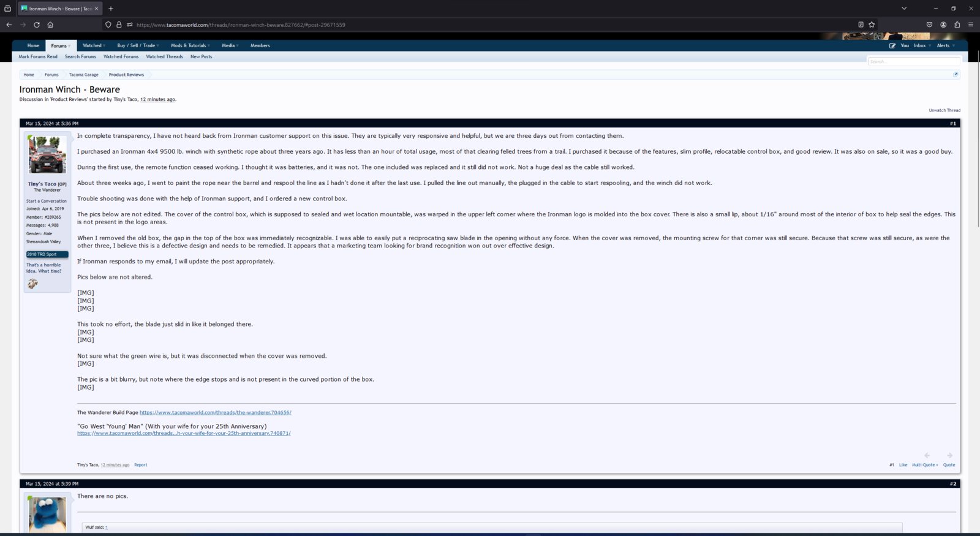Toggle reader view in address bar
The image size is (980, 536).
861,25
